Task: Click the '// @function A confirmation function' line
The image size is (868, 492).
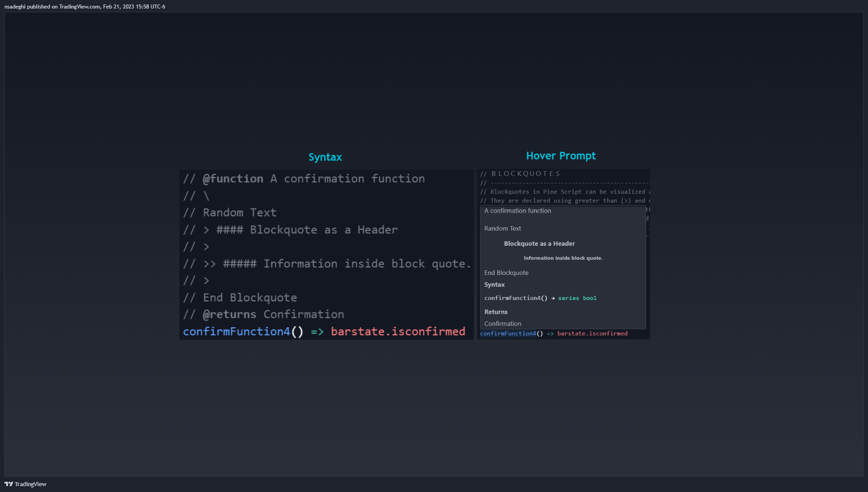Action: coord(304,179)
